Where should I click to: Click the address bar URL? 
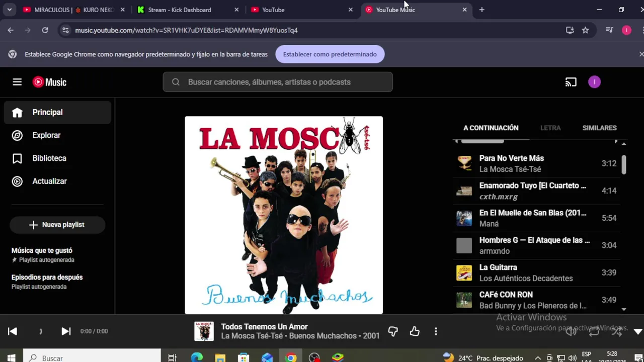tap(186, 30)
